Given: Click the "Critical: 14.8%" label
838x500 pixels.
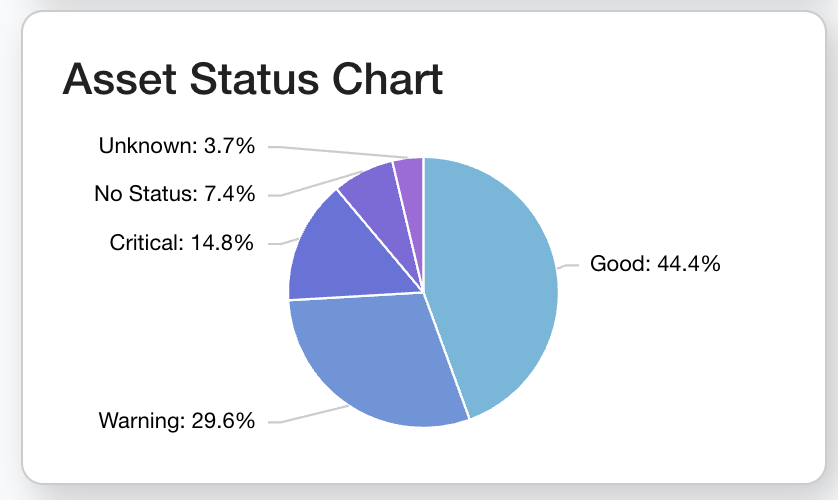Looking at the screenshot, I should point(182,242).
